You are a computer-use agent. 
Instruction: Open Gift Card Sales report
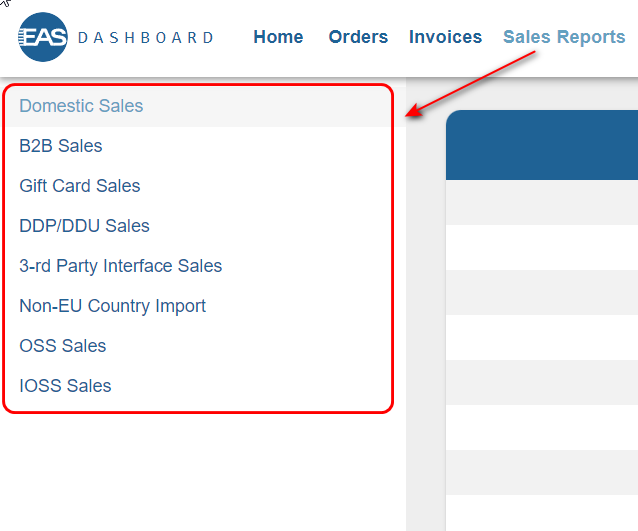click(80, 186)
